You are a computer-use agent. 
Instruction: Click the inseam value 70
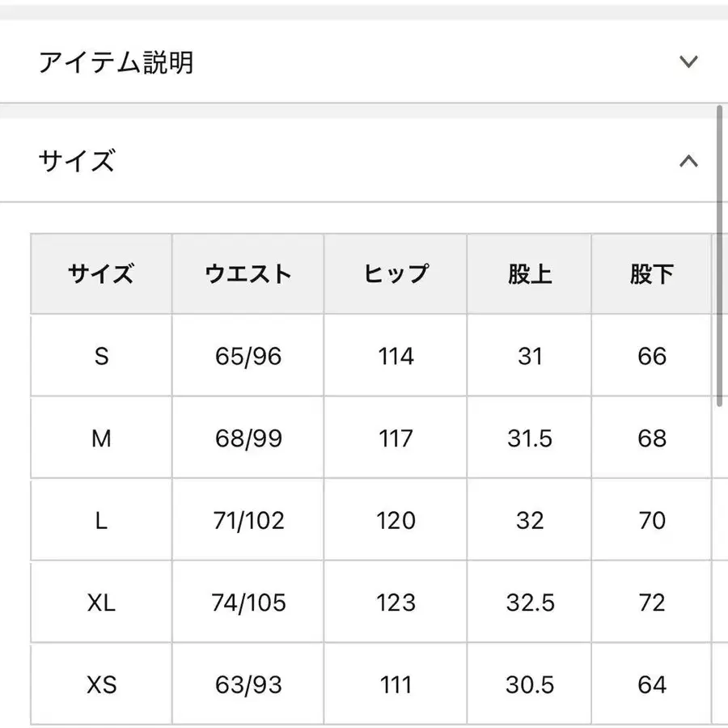point(651,521)
